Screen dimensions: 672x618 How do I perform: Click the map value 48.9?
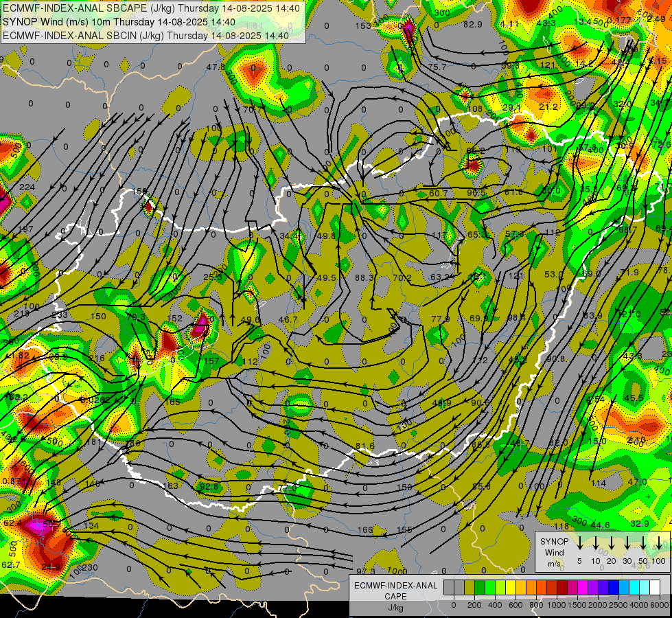coord(441,402)
